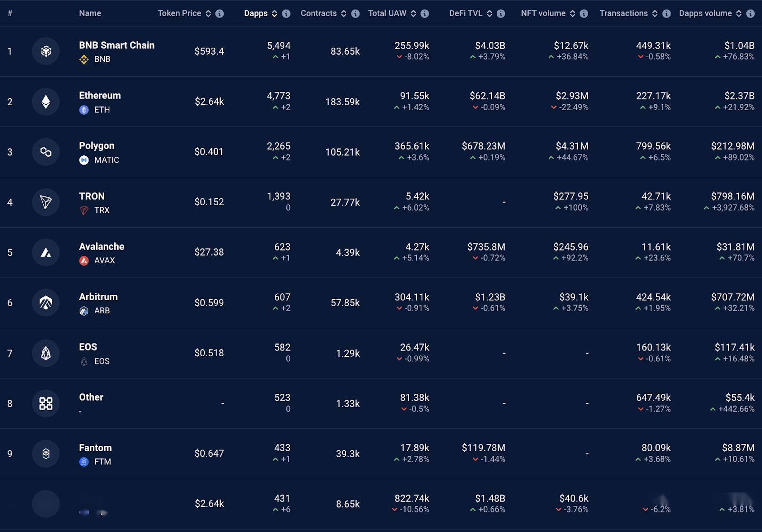The height and width of the screenshot is (532, 762).
Task: Click Other's 647.49k transactions value
Action: [x=653, y=398]
